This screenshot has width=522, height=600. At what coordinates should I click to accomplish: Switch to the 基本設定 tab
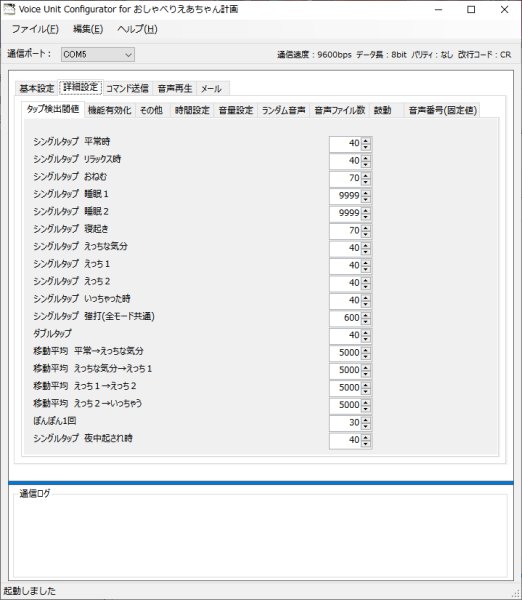pyautogui.click(x=37, y=88)
